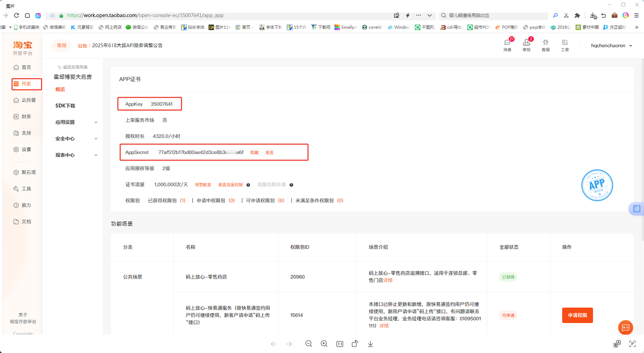This screenshot has width=644, height=353.
Task: Open the approval (审批) icon
Action: (527, 45)
